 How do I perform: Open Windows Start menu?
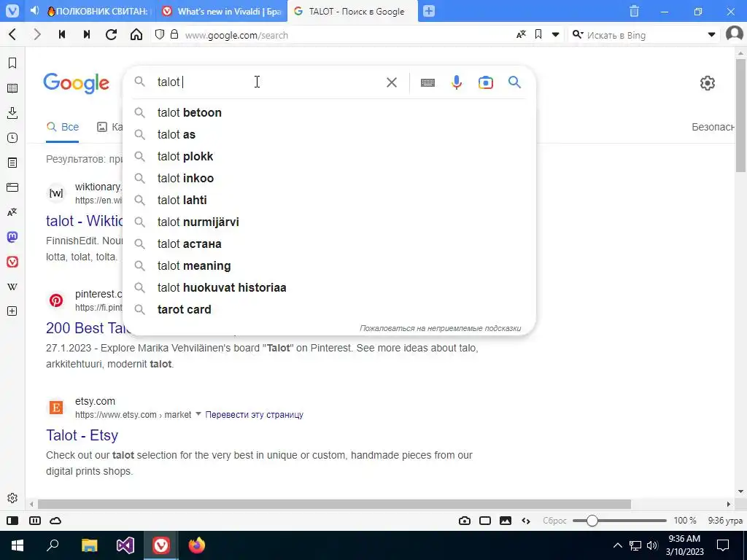pos(17,545)
